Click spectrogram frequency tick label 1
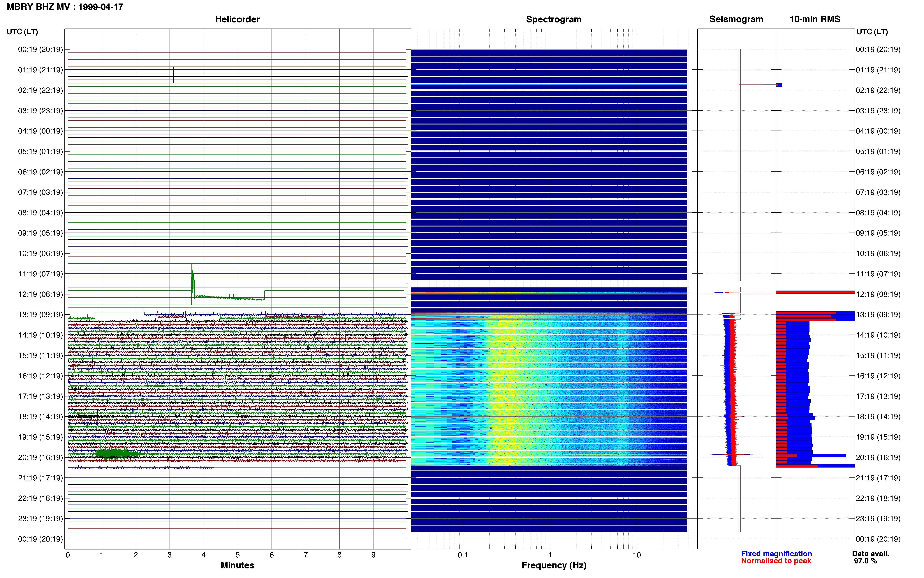The width and height of the screenshot is (924, 578). (550, 555)
